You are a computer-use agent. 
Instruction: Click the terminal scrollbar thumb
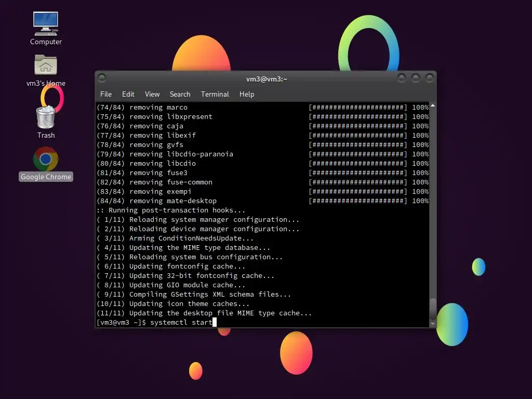tap(433, 309)
